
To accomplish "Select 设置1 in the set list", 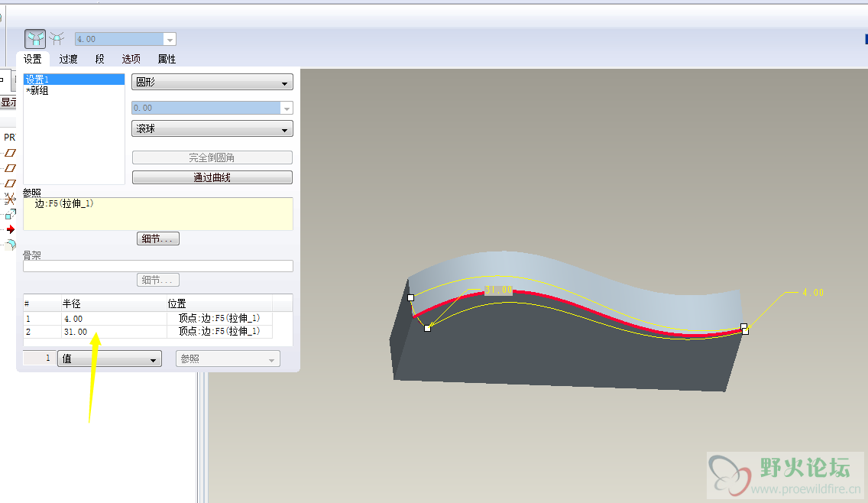I will point(74,80).
